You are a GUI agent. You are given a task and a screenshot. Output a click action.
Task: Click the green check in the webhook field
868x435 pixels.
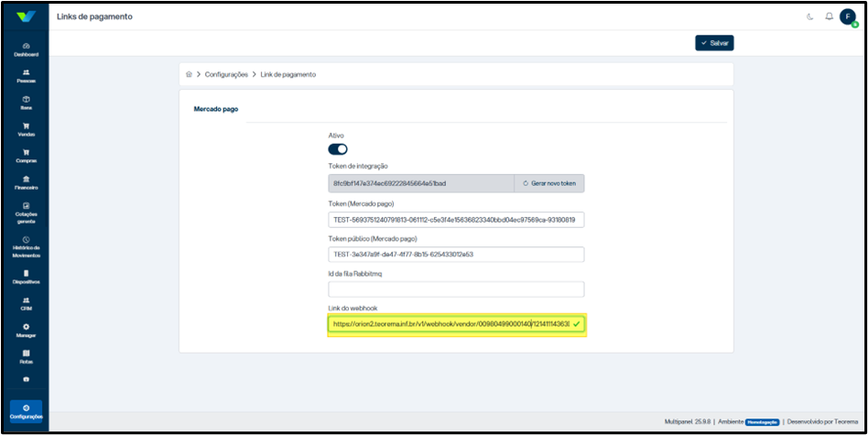[x=576, y=324]
